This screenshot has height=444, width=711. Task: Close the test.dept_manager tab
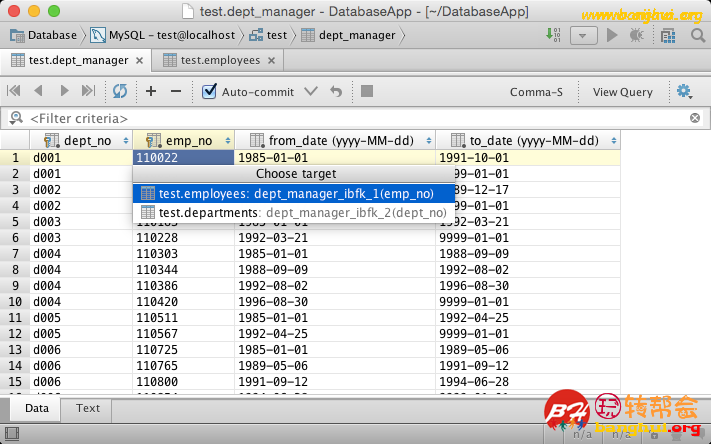(140, 60)
